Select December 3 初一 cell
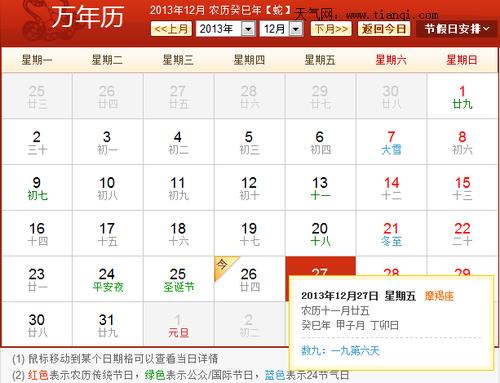The width and height of the screenshot is (500, 383). (108, 142)
